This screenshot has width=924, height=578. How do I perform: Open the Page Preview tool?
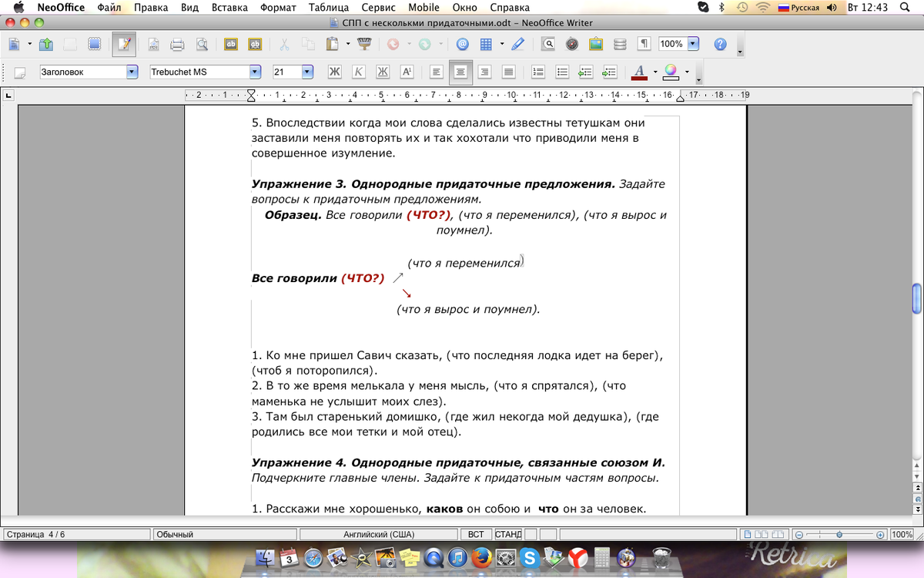[x=202, y=44]
